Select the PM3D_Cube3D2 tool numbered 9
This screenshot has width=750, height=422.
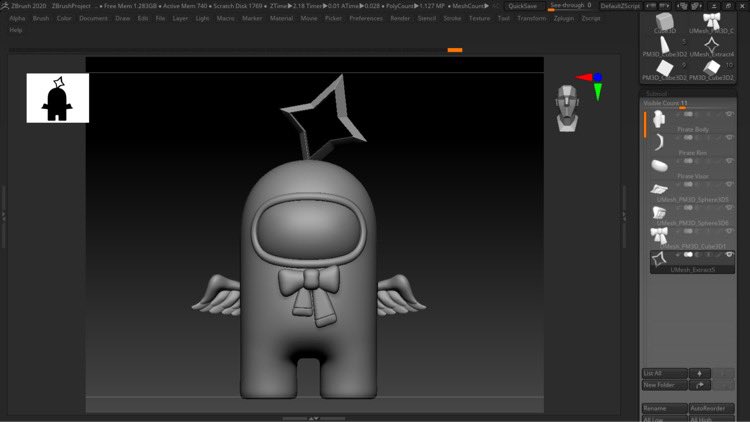pyautogui.click(x=664, y=68)
